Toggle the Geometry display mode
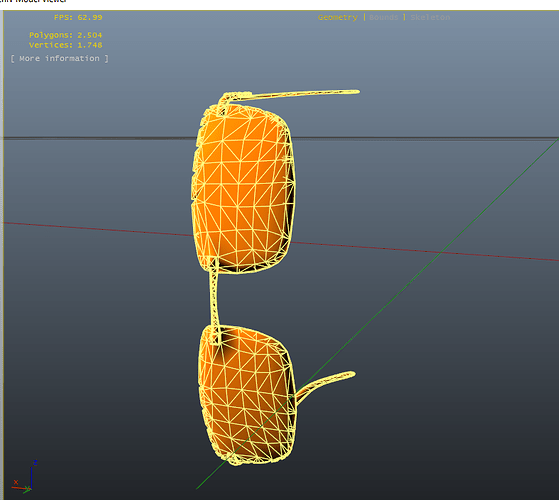 [338, 17]
